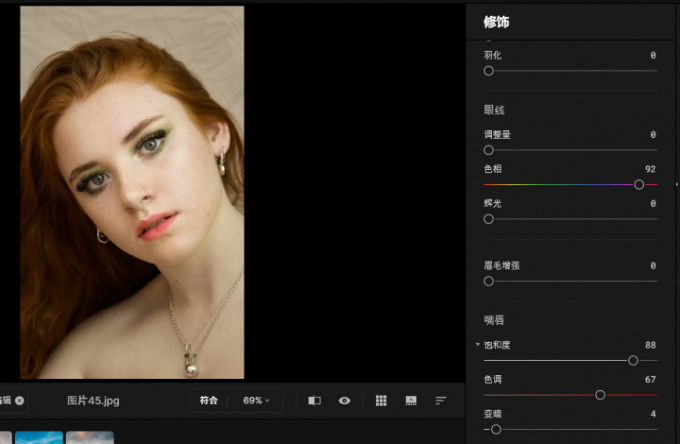The width and height of the screenshot is (680, 444).
Task: Click the sort order icon
Action: [x=441, y=400]
